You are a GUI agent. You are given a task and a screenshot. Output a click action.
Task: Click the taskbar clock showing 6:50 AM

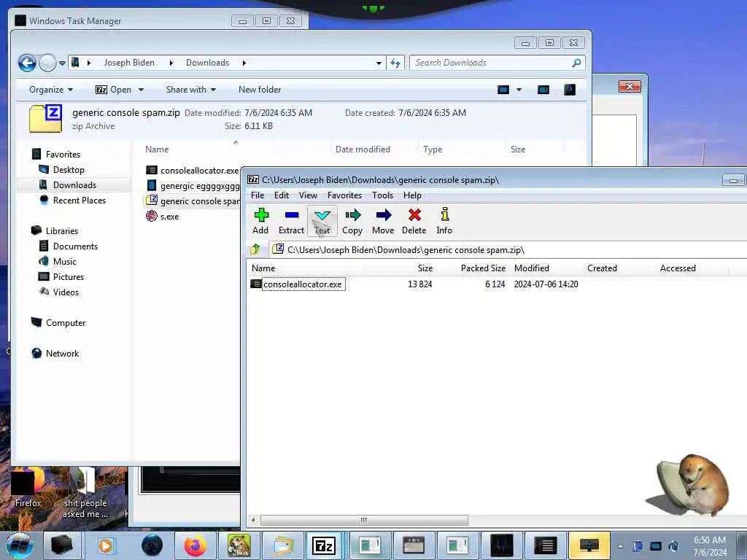coord(709,546)
